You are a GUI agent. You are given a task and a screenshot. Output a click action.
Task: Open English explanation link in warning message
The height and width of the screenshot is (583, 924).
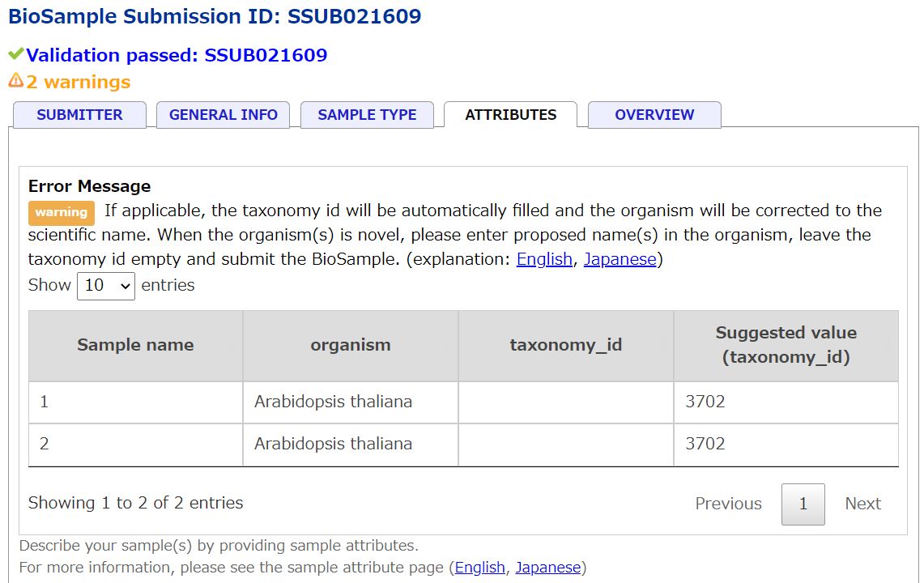coord(544,259)
